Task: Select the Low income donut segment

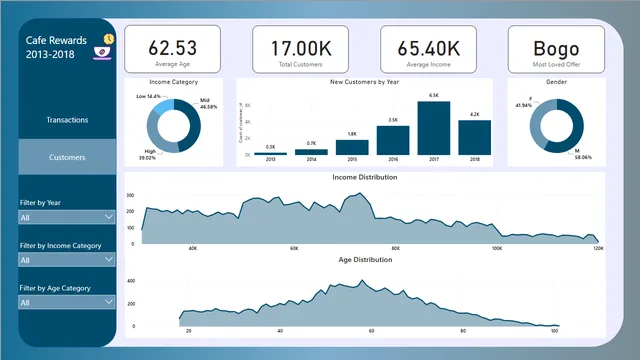Action: tap(164, 106)
